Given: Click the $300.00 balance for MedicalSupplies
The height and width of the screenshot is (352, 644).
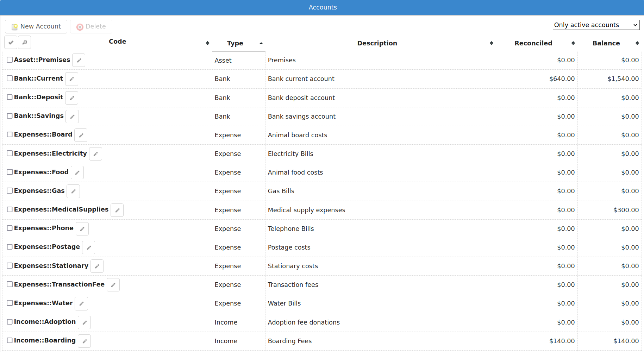Looking at the screenshot, I should 626,210.
